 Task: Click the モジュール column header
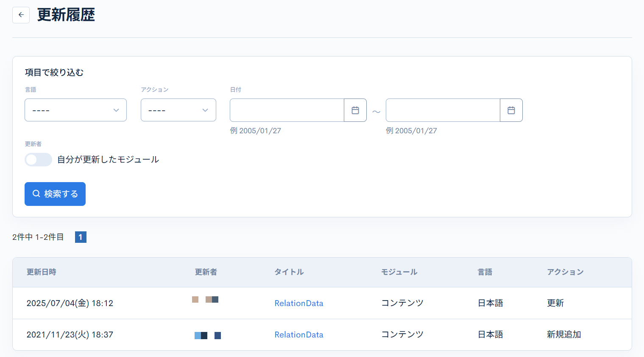[399, 272]
